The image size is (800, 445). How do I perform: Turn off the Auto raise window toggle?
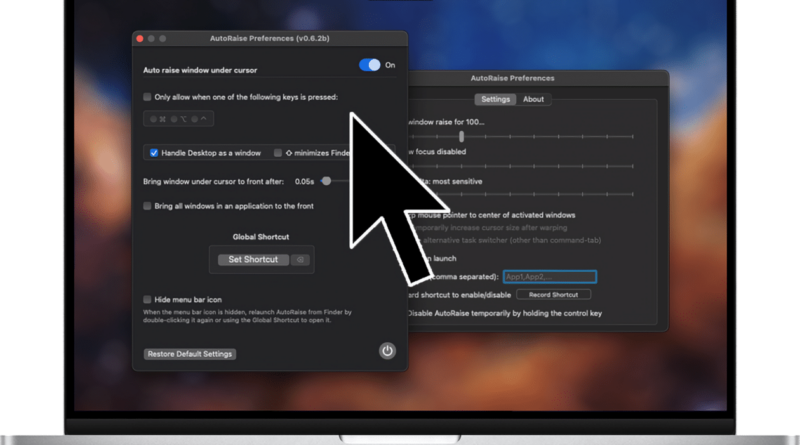click(370, 65)
